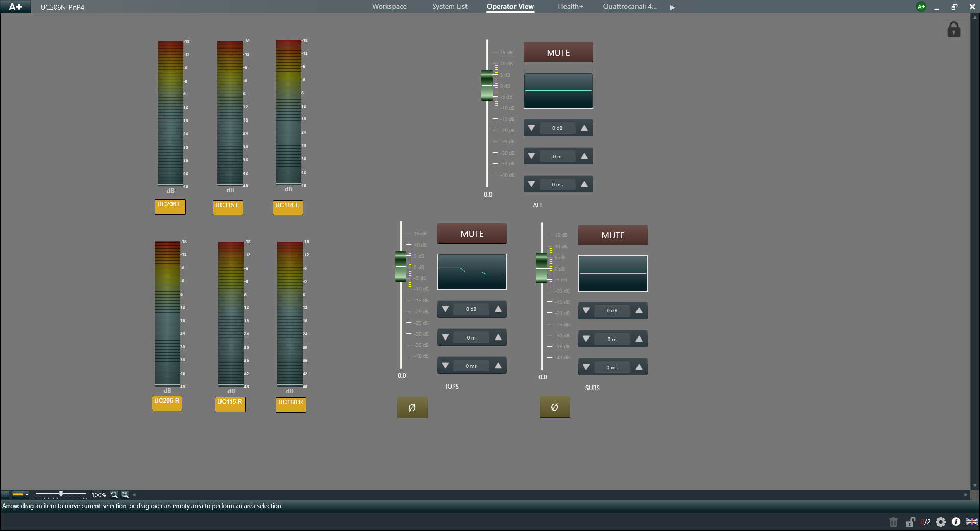Switch to the Workspace tab
Viewport: 980px width, 531px height.
tap(389, 7)
